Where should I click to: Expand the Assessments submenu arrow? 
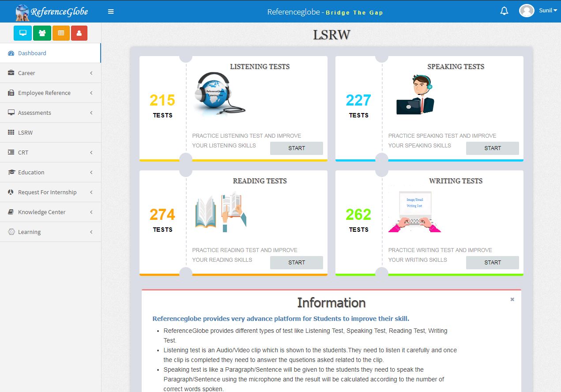coord(91,113)
